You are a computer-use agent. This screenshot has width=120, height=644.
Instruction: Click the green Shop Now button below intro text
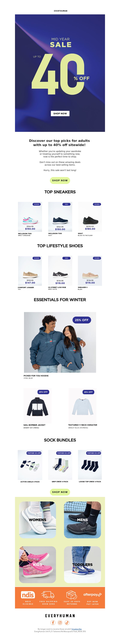tap(60, 180)
